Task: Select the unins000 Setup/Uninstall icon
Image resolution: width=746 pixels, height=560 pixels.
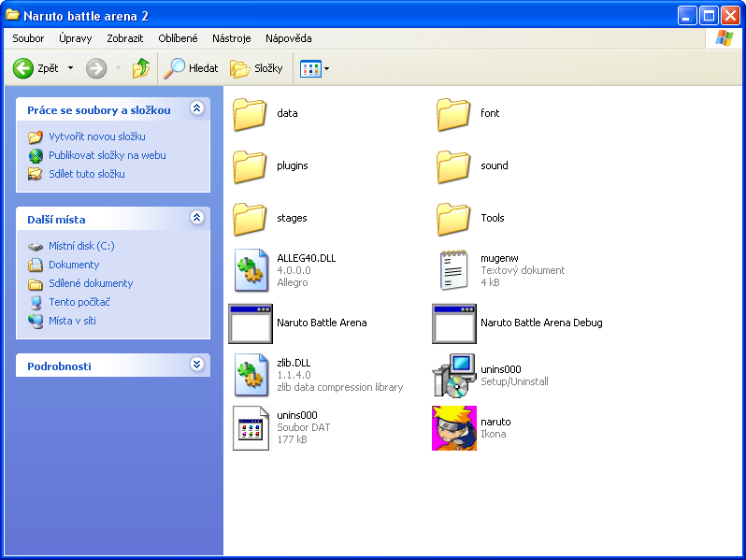Action: (x=454, y=376)
